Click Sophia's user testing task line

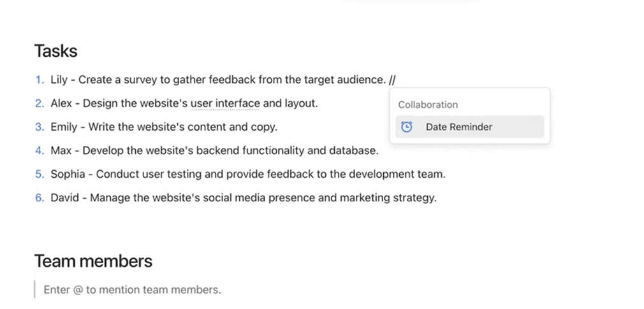point(247,174)
